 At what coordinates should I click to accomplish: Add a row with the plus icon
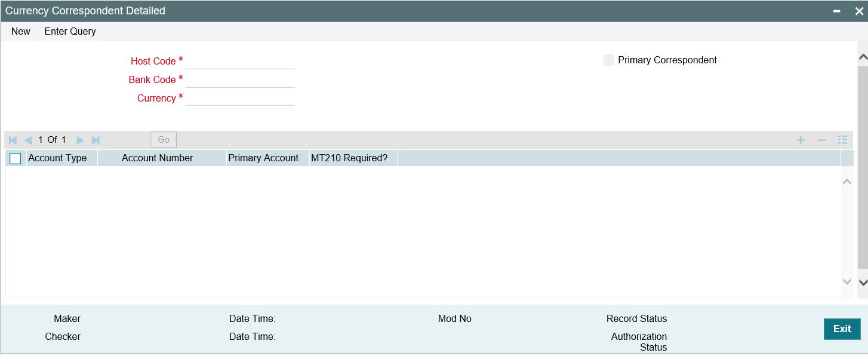click(801, 140)
